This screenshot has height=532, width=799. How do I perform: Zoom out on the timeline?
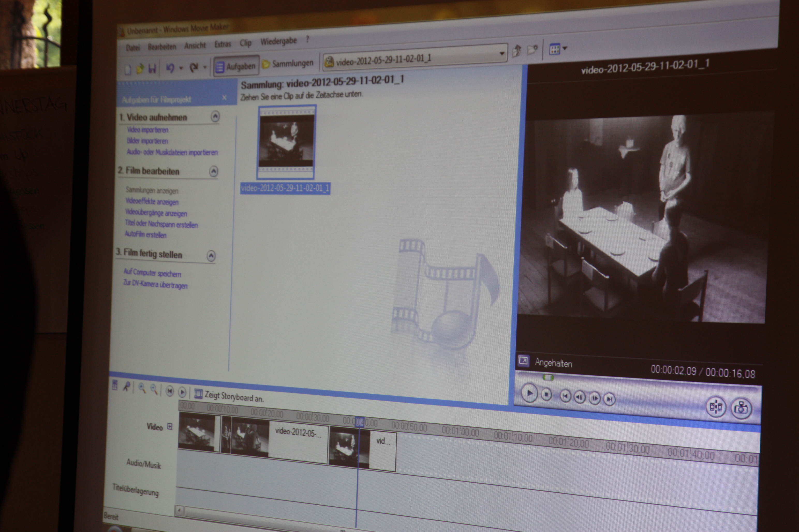[x=154, y=389]
